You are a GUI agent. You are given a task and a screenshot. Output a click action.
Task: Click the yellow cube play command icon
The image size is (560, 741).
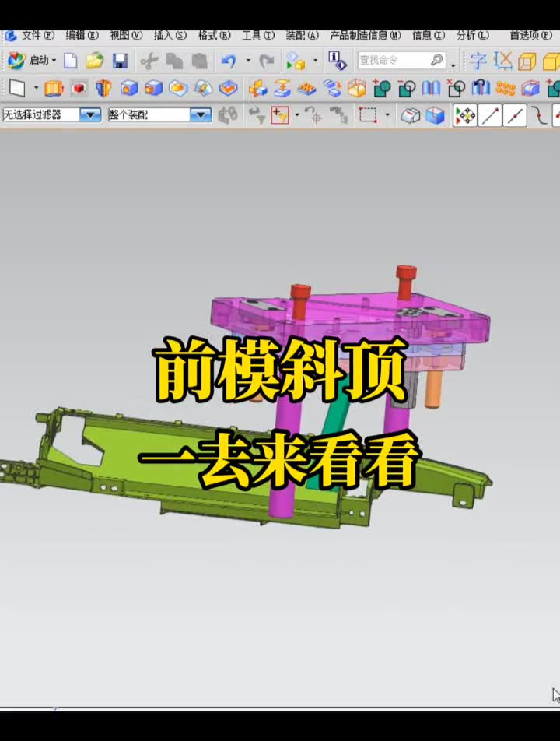(x=296, y=61)
